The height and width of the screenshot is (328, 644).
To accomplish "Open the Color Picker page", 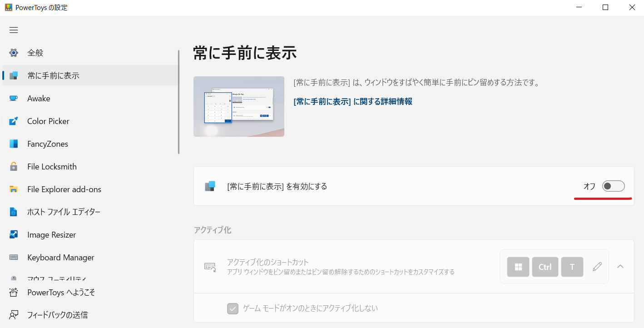I will [x=90, y=121].
